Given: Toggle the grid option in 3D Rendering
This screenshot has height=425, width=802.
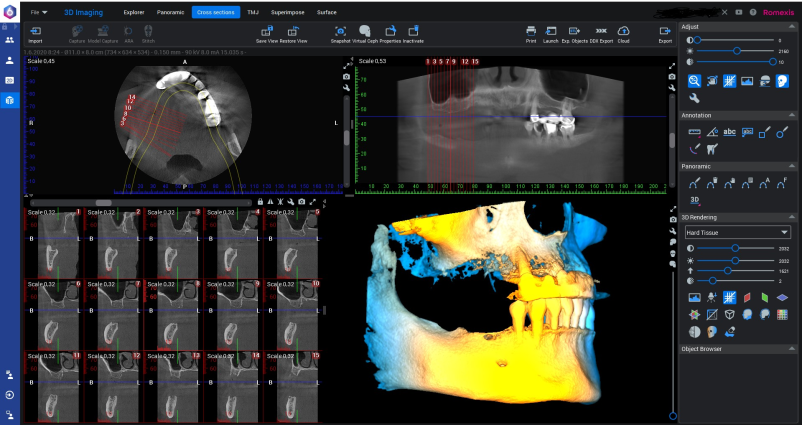Looking at the screenshot, I should (x=729, y=298).
